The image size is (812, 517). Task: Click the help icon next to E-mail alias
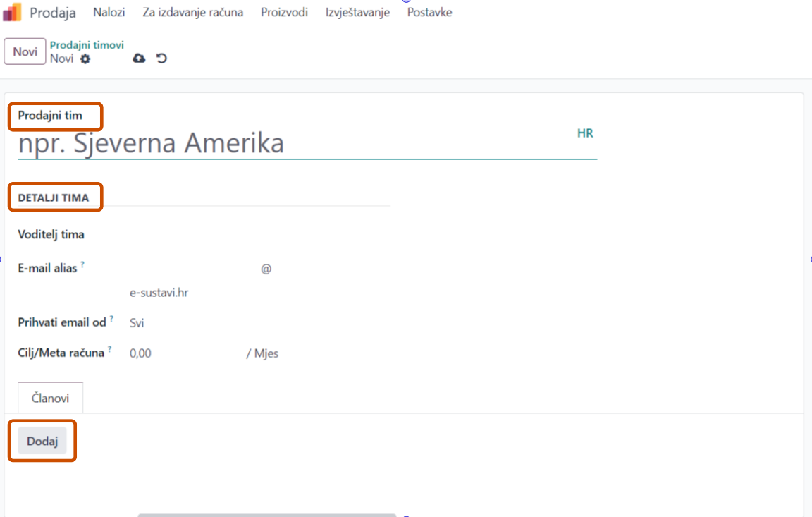click(x=82, y=264)
